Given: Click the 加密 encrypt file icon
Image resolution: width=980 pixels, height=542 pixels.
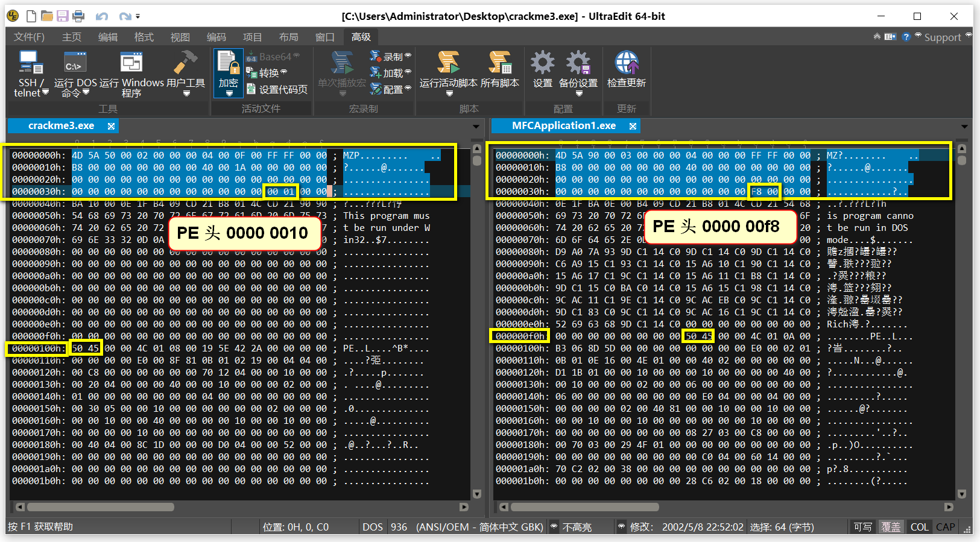Looking at the screenshot, I should [x=229, y=63].
